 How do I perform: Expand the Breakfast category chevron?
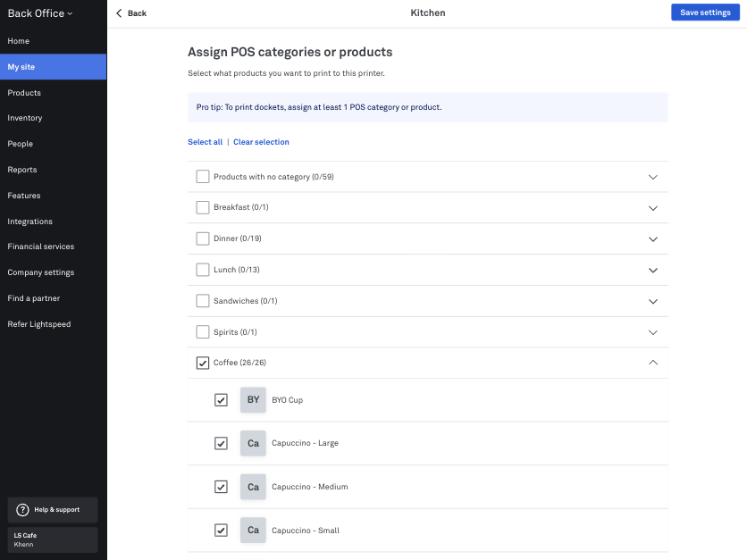coord(652,208)
